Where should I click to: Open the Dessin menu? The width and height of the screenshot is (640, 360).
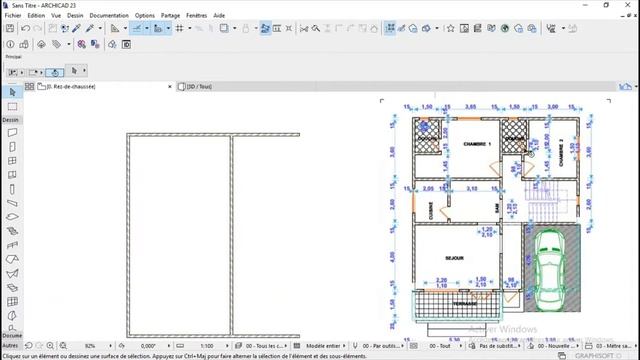75,16
